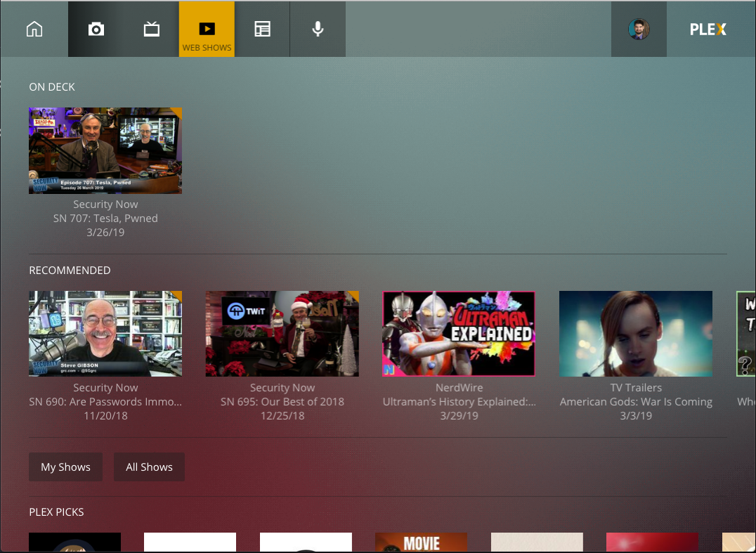
Task: Open SN 690 Are Passwords thumbnail
Action: point(105,334)
